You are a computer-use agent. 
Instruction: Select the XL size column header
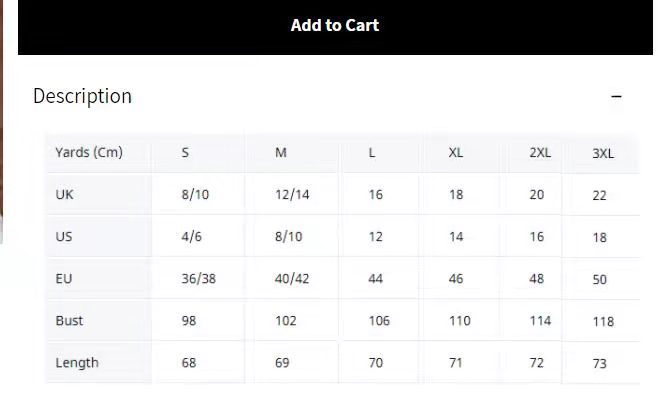(x=456, y=153)
